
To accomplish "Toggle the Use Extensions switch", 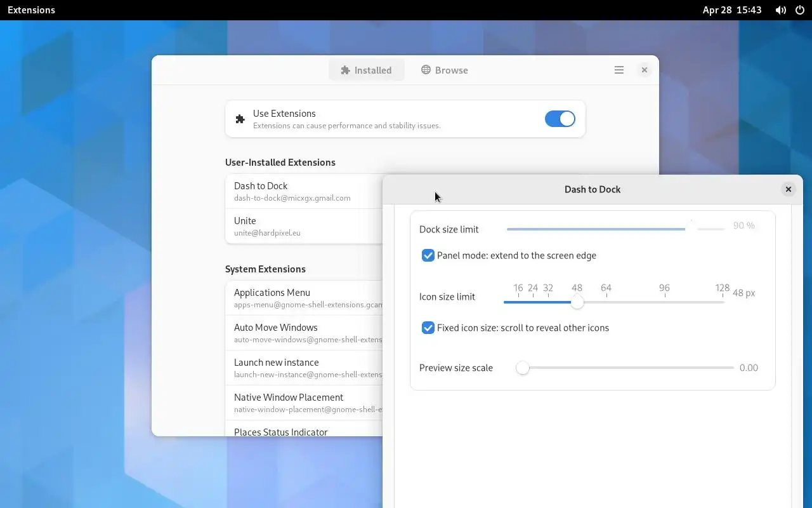I will (560, 119).
